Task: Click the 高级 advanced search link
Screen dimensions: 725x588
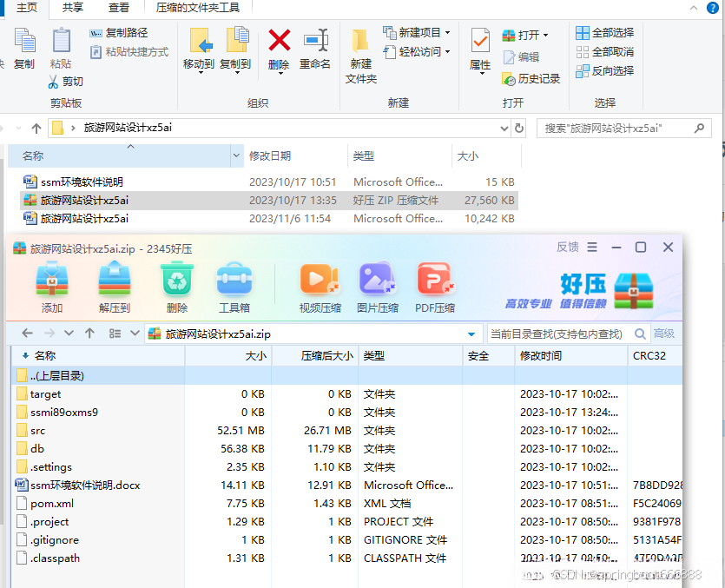Action: tap(664, 334)
